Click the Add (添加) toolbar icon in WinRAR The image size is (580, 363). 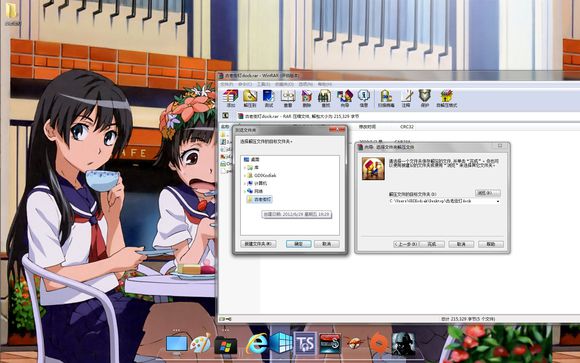(x=230, y=98)
